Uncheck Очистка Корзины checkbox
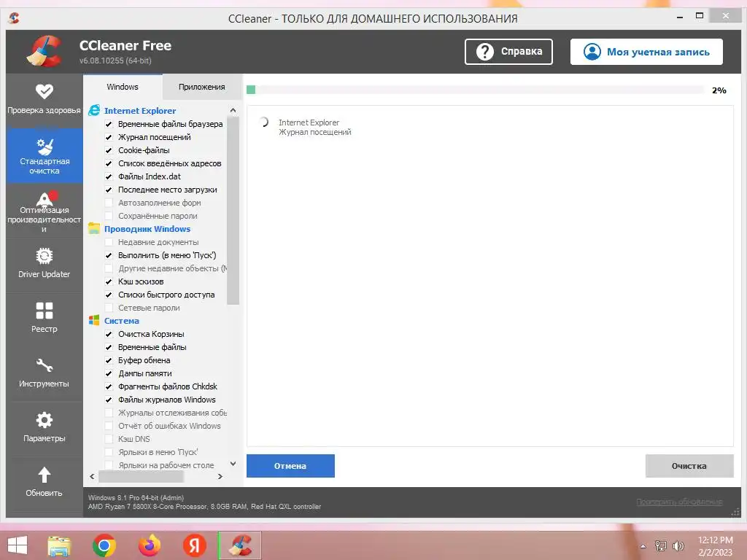Viewport: 747px width, 560px height. [109, 334]
